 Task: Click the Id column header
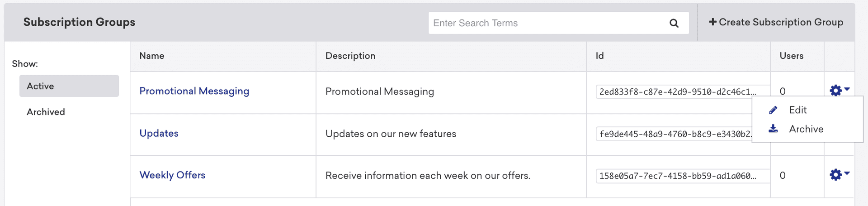599,56
